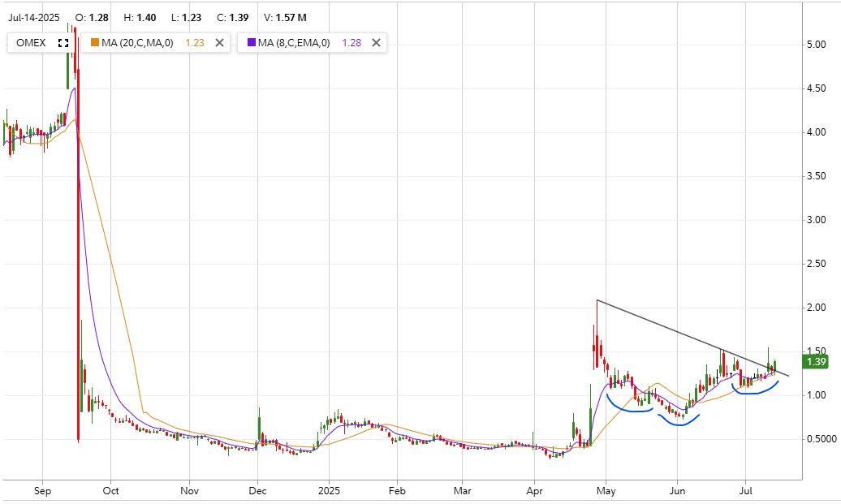This screenshot has width=841, height=504.
Task: Click the Jun label on time axis
Action: pos(677,490)
